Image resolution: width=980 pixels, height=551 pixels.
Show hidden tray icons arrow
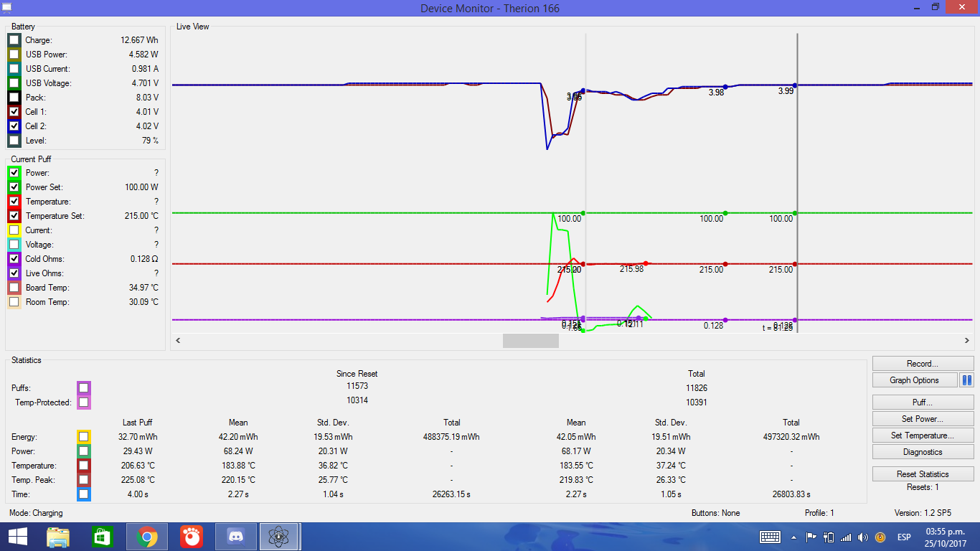(x=793, y=537)
